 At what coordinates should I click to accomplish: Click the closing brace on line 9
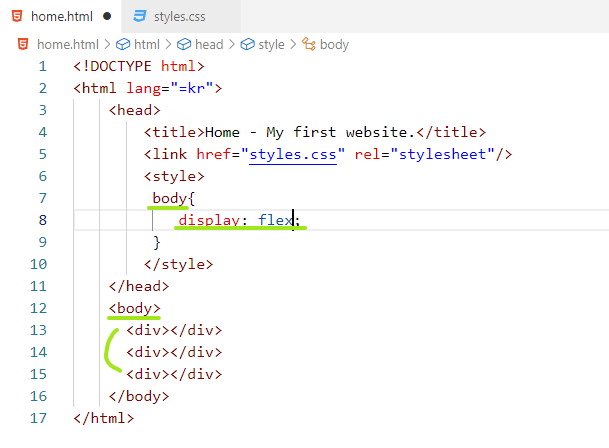point(157,242)
